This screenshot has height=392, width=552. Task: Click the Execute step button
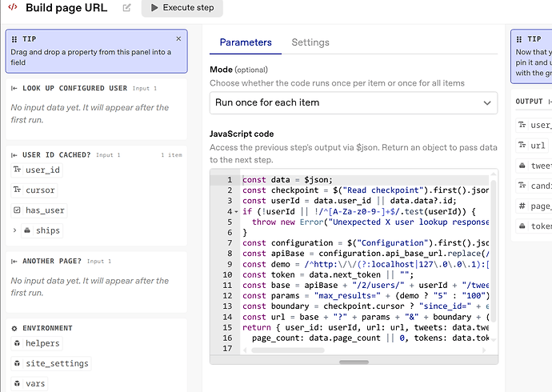point(182,8)
